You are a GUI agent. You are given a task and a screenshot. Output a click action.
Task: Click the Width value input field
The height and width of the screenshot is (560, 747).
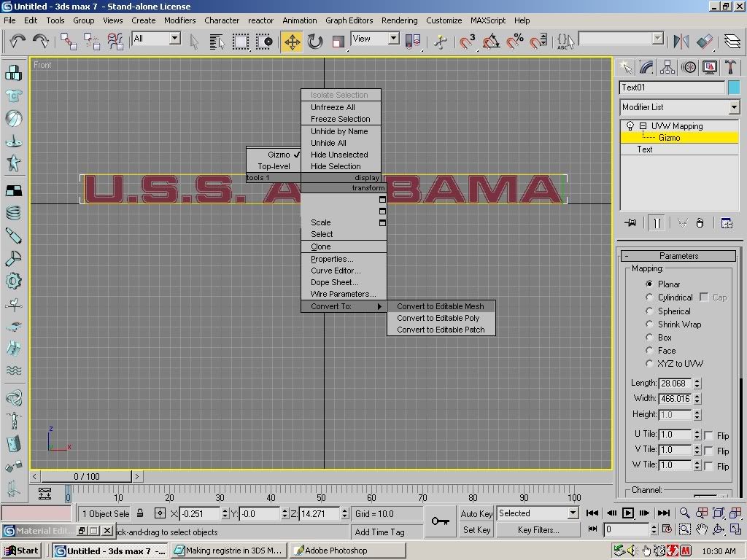674,399
